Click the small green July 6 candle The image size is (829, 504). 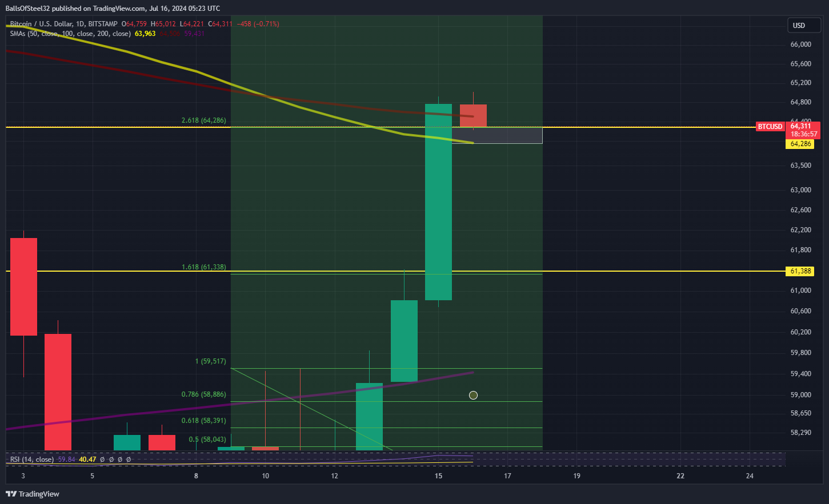coord(127,442)
